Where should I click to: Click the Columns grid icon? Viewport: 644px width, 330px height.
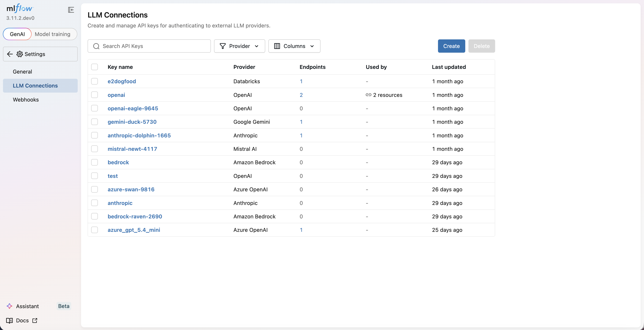click(277, 46)
